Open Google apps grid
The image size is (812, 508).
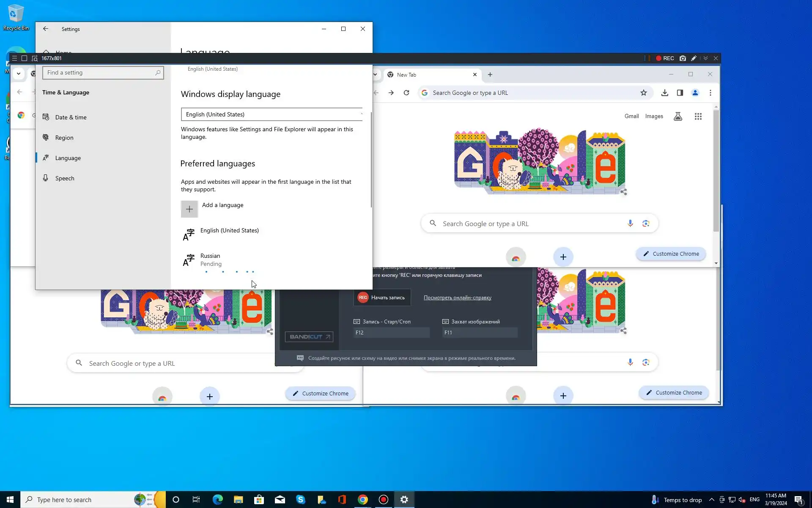pos(698,116)
